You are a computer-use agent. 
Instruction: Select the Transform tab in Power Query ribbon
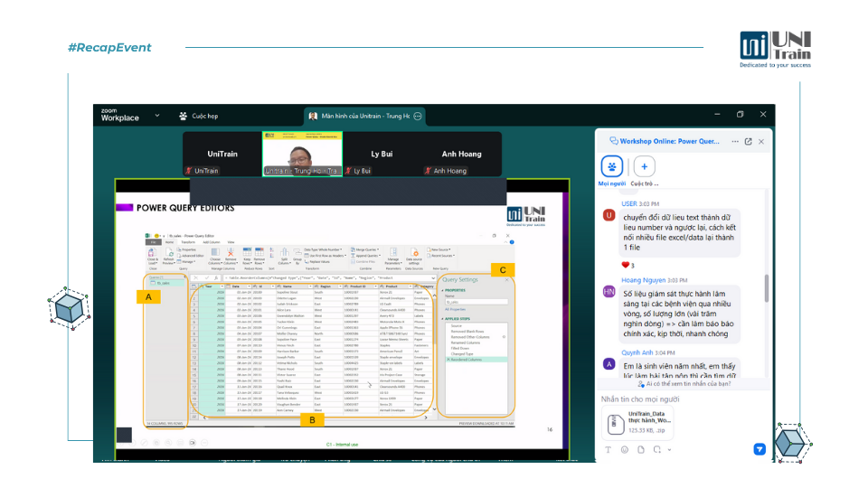click(x=188, y=242)
